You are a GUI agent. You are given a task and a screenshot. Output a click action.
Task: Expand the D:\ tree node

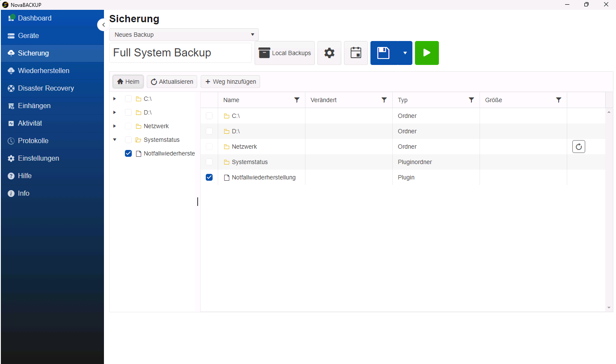click(x=115, y=112)
